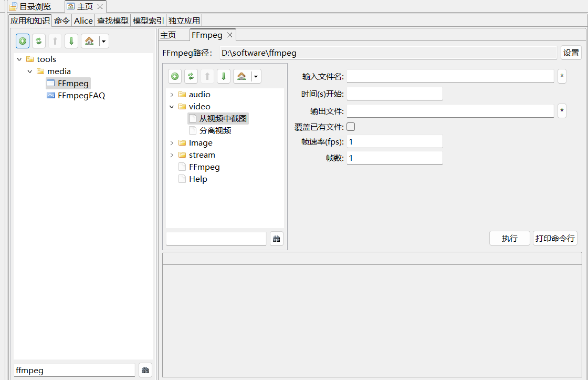This screenshot has height=380, width=588.
Task: Click the home icon in left panel toolbar
Action: [89, 41]
